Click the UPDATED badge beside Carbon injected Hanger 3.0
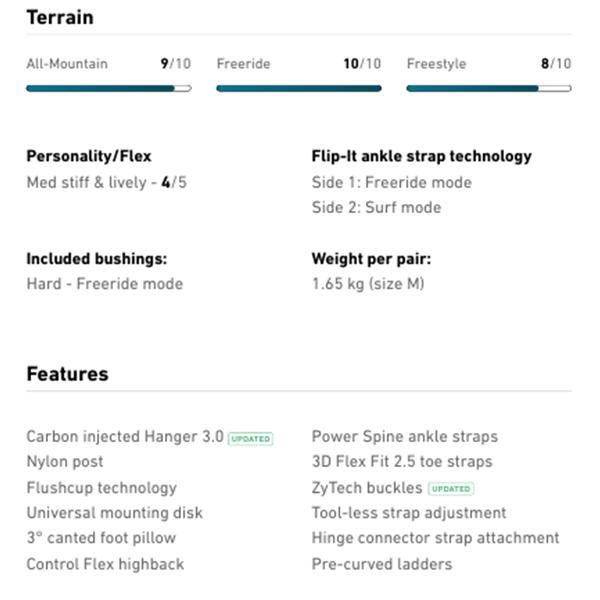 [250, 438]
